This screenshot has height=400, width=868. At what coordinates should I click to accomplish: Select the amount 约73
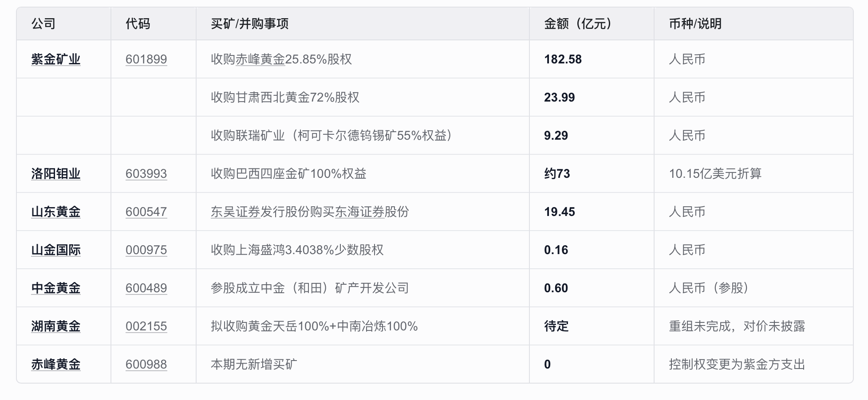coord(557,174)
